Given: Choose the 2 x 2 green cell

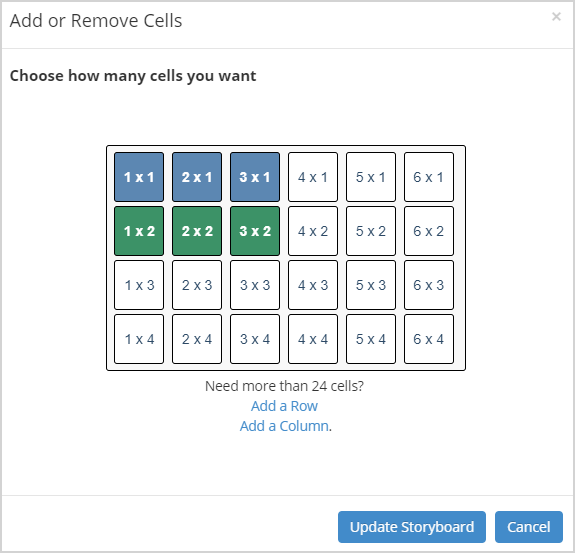Looking at the screenshot, I should click(x=197, y=231).
